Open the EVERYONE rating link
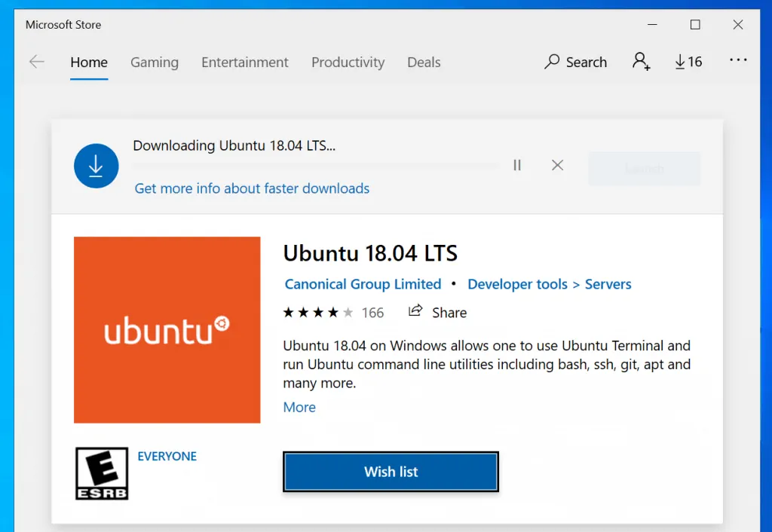 tap(167, 456)
